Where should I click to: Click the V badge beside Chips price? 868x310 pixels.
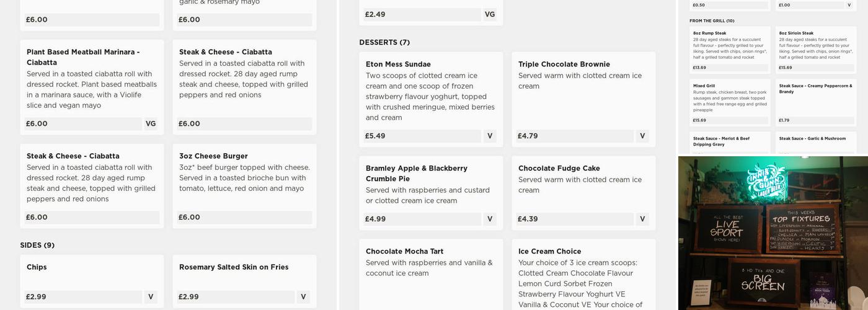click(x=151, y=297)
